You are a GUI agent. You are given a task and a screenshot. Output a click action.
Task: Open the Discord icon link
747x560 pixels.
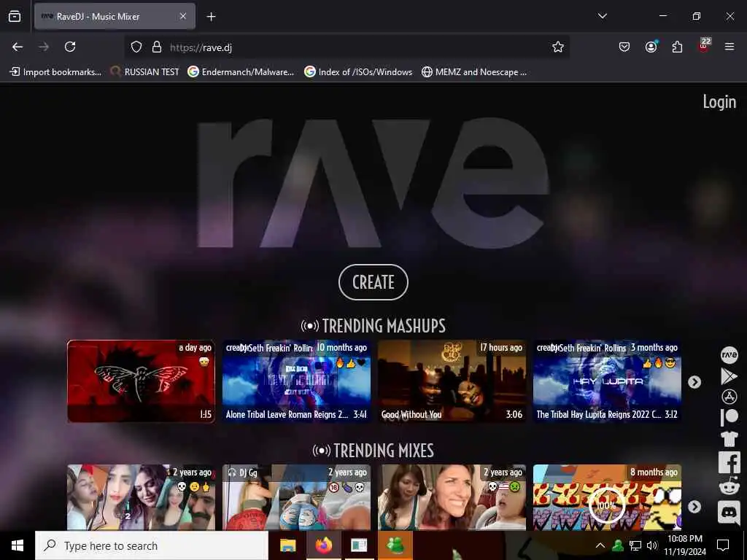[729, 513]
